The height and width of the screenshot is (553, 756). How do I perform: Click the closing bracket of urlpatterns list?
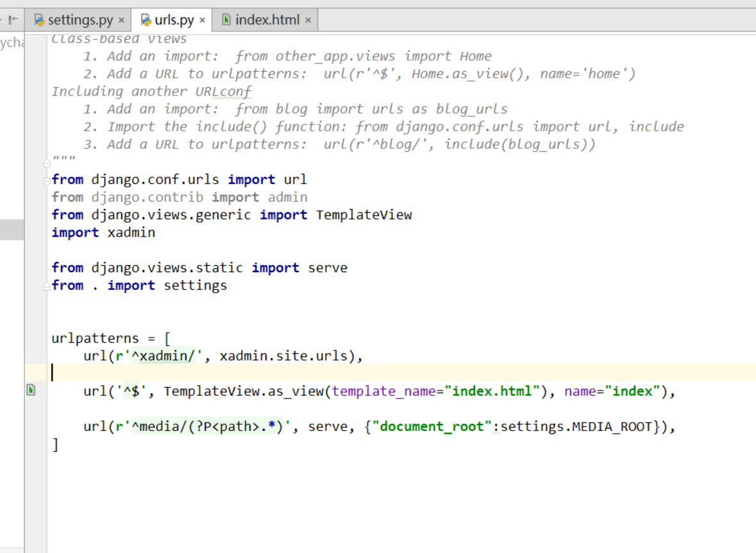pos(55,445)
